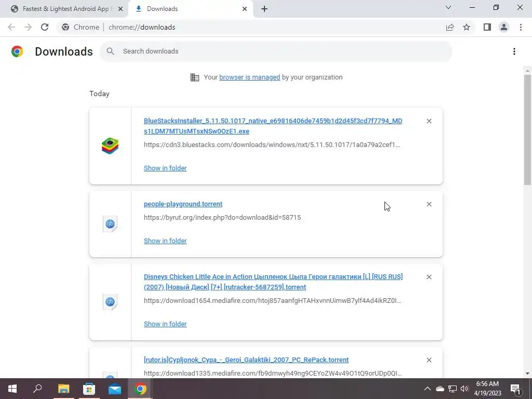Focus the Search downloads field
Viewport: 532px width, 399px height.
(x=276, y=51)
